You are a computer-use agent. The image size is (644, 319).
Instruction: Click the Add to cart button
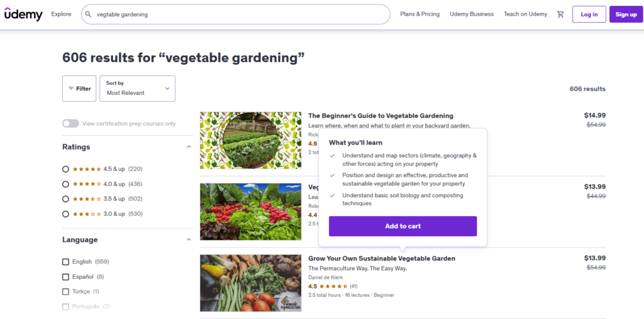[402, 226]
